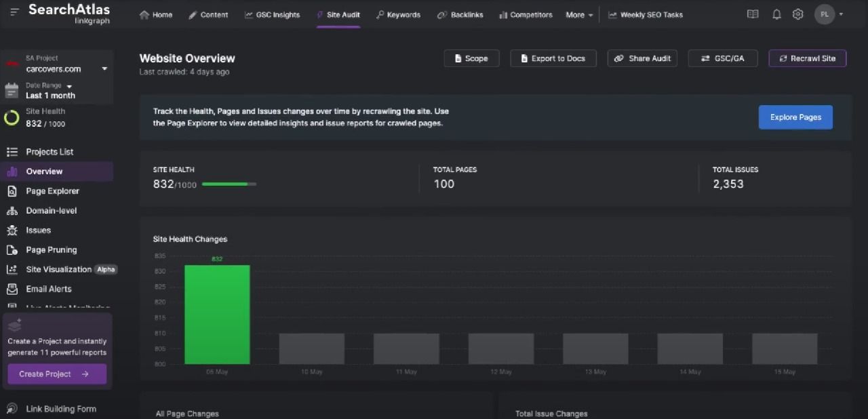Click the SearchAtlas linkgraph logo
Image resolution: width=868 pixels, height=419 pixels.
(x=68, y=14)
